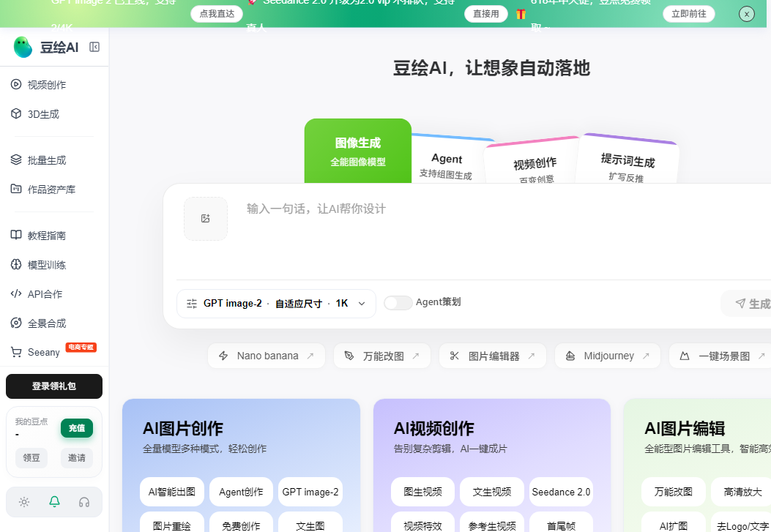
Task: Click the cube icon beside 3D生成
Action: [16, 113]
